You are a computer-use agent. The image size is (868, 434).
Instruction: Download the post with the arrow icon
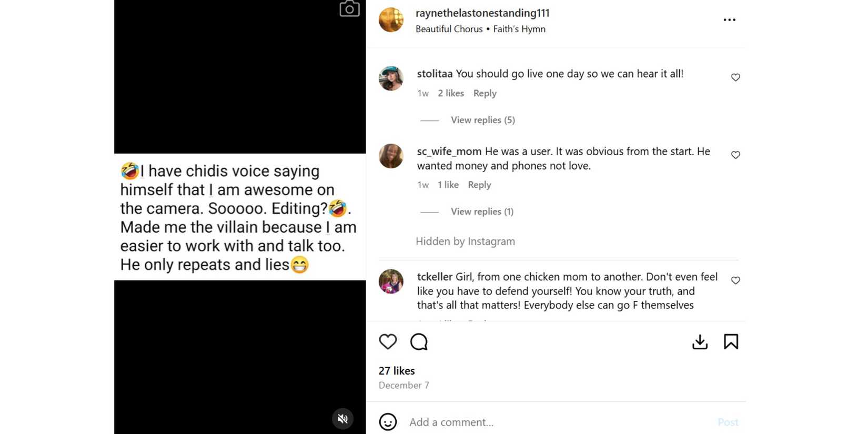click(x=700, y=342)
